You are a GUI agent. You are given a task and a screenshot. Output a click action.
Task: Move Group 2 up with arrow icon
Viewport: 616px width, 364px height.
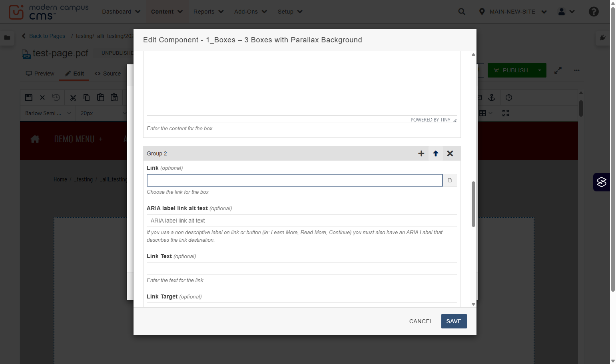436,153
